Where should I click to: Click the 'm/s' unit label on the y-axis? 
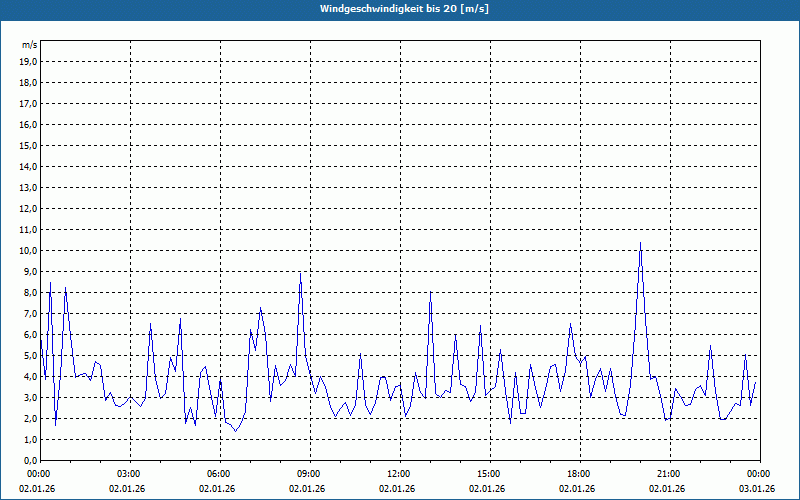[30, 45]
